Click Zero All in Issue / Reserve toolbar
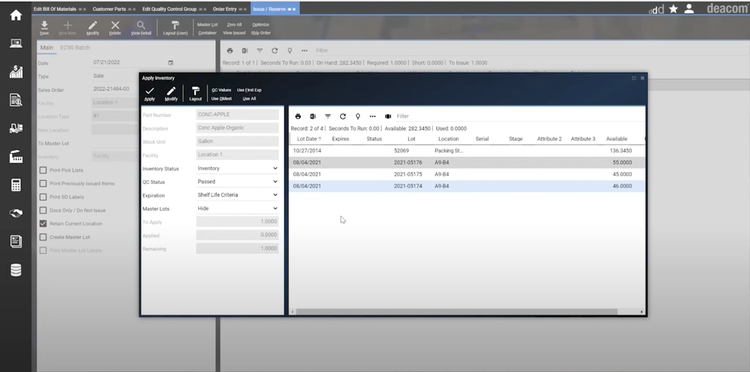 point(234,24)
